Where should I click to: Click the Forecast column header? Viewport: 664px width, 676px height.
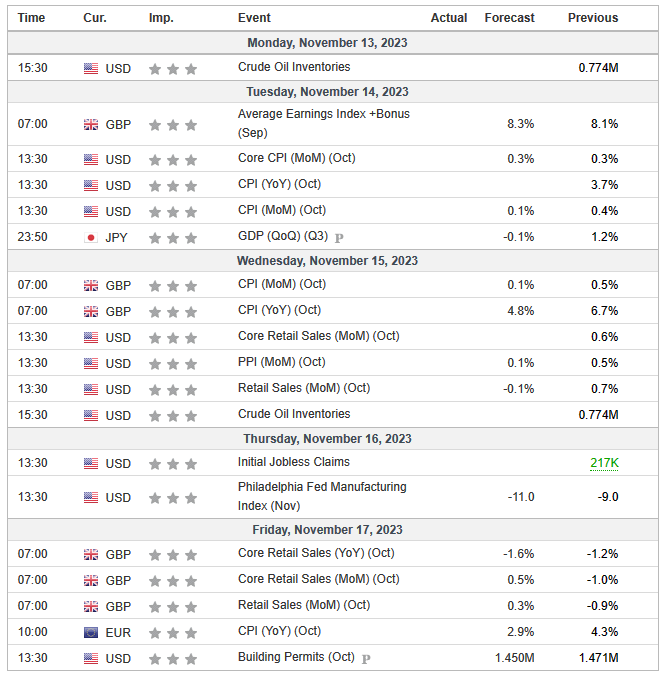pyautogui.click(x=509, y=17)
